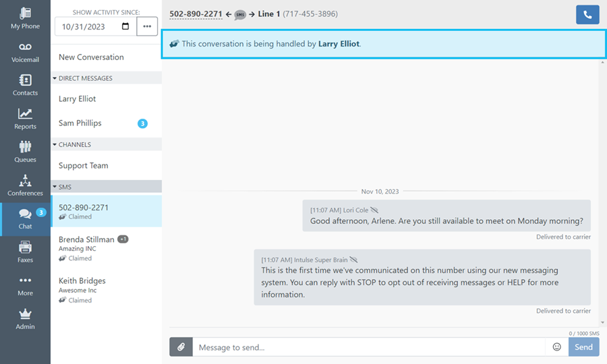Screen dimensions: 607x364
Task: Show More sidebar options
Action: coord(25,286)
